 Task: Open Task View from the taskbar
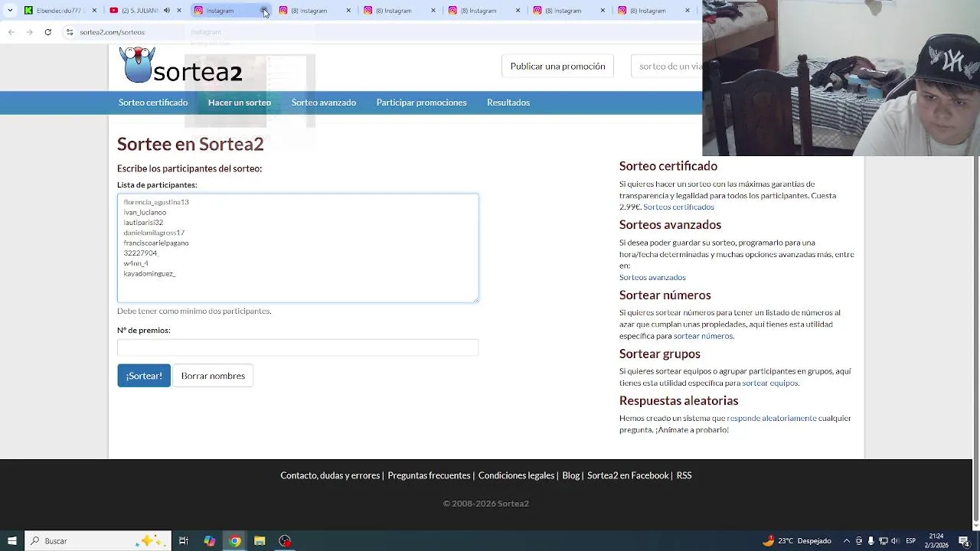184,541
